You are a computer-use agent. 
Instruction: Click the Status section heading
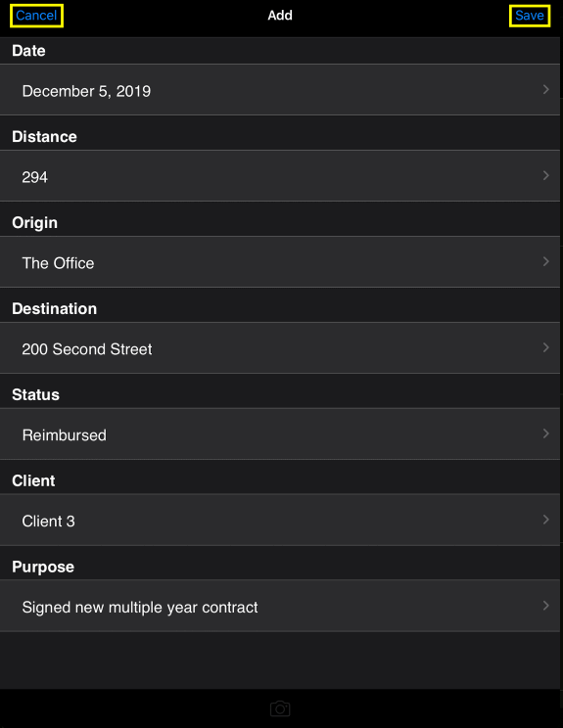pos(36,394)
